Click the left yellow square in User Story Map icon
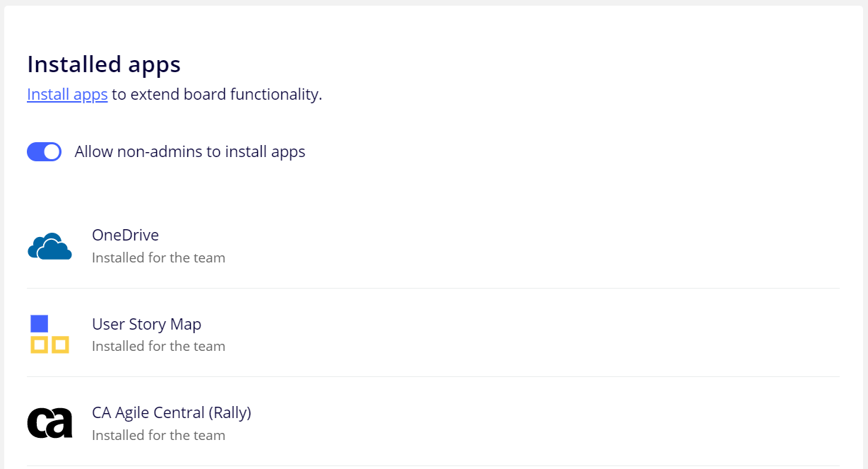Screen dimensions: 868x469 tap(39, 344)
